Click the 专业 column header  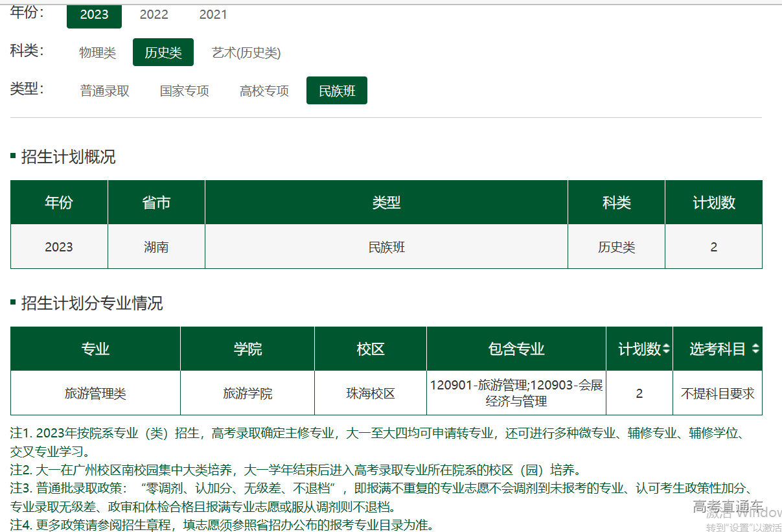(x=95, y=349)
